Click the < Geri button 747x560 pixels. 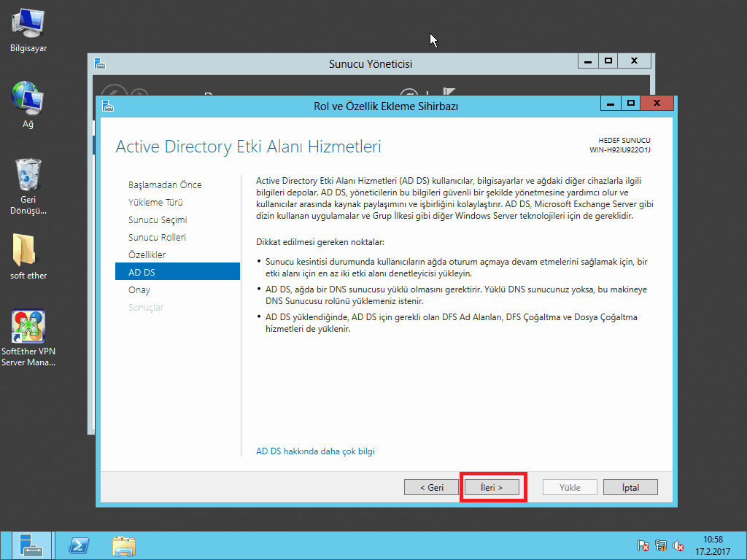431,487
